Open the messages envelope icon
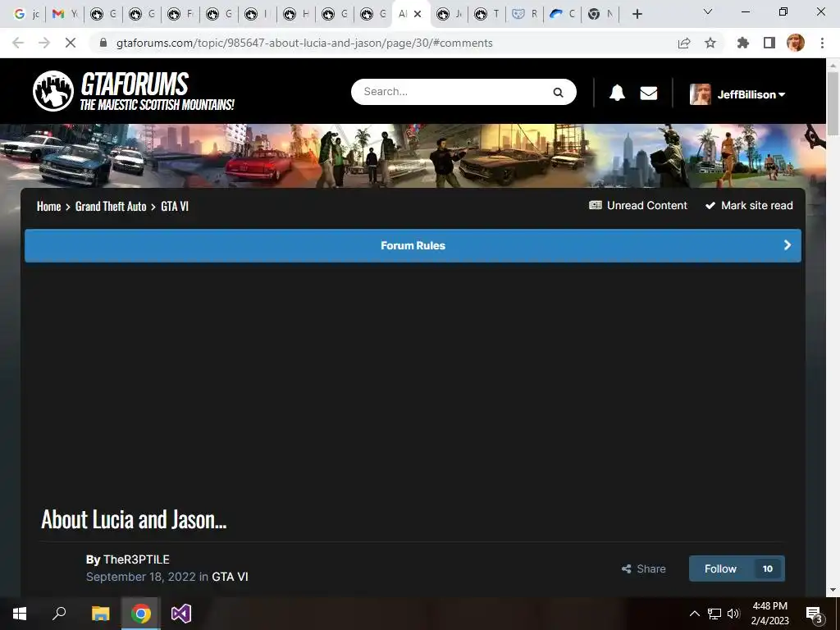Image resolution: width=840 pixels, height=630 pixels. pyautogui.click(x=649, y=94)
